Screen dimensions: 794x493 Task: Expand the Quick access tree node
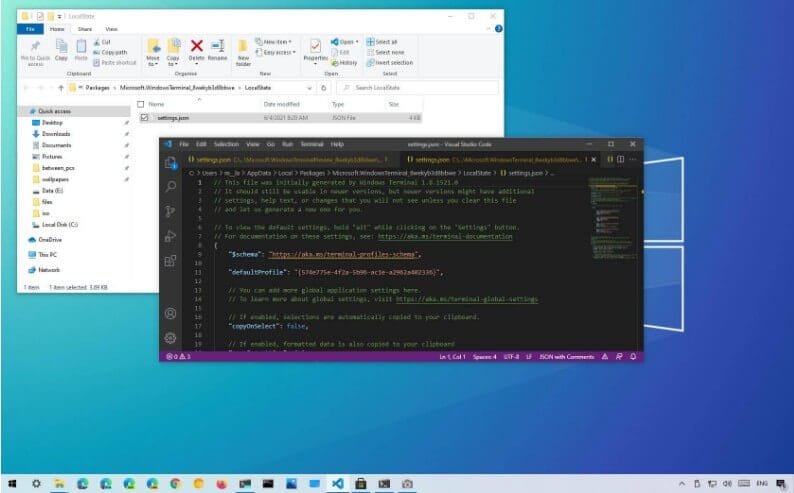pyautogui.click(x=27, y=111)
